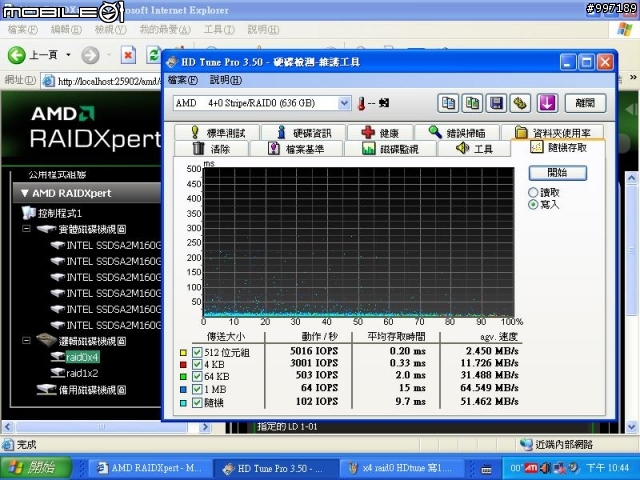The image size is (640, 480).
Task: Switch to the 清除 tab
Action: [x=211, y=149]
